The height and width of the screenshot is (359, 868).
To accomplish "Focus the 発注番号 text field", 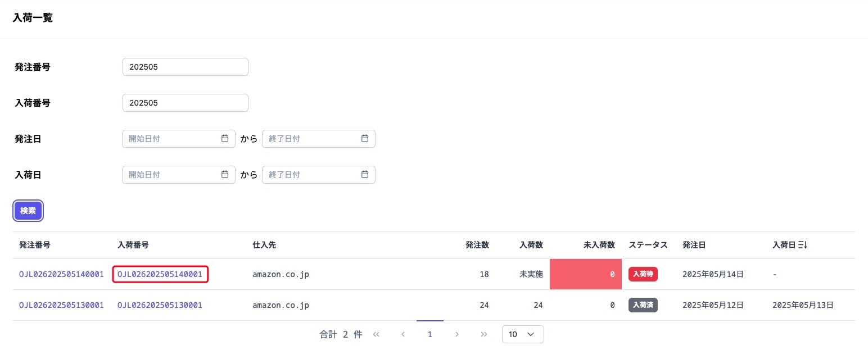I will 185,67.
